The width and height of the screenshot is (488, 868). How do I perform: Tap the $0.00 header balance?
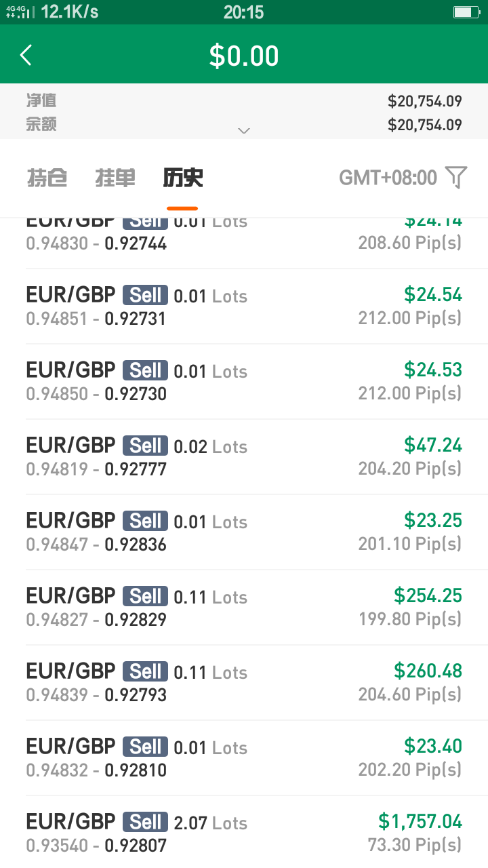point(244,56)
